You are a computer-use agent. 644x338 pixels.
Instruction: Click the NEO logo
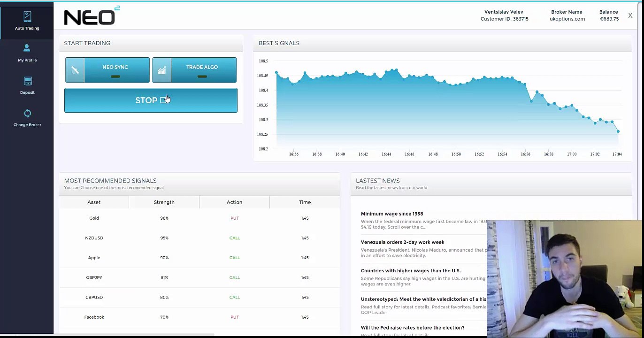click(x=92, y=16)
